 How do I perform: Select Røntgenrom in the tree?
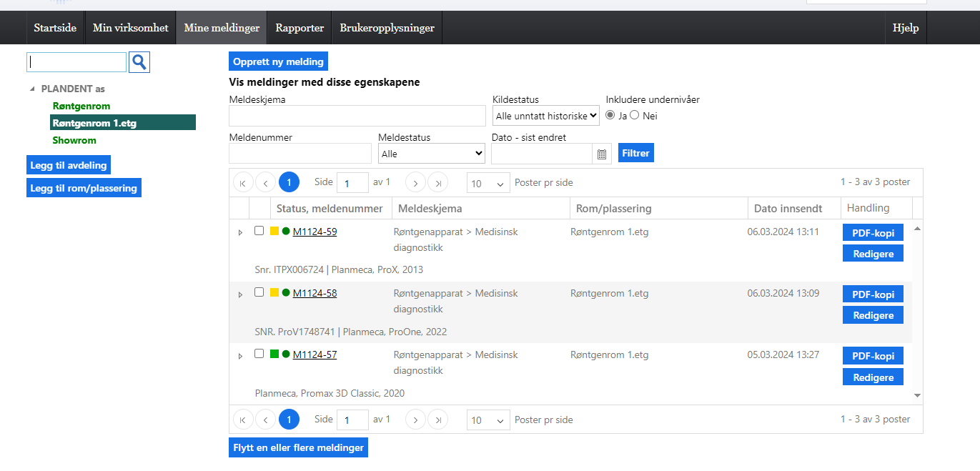tap(81, 106)
